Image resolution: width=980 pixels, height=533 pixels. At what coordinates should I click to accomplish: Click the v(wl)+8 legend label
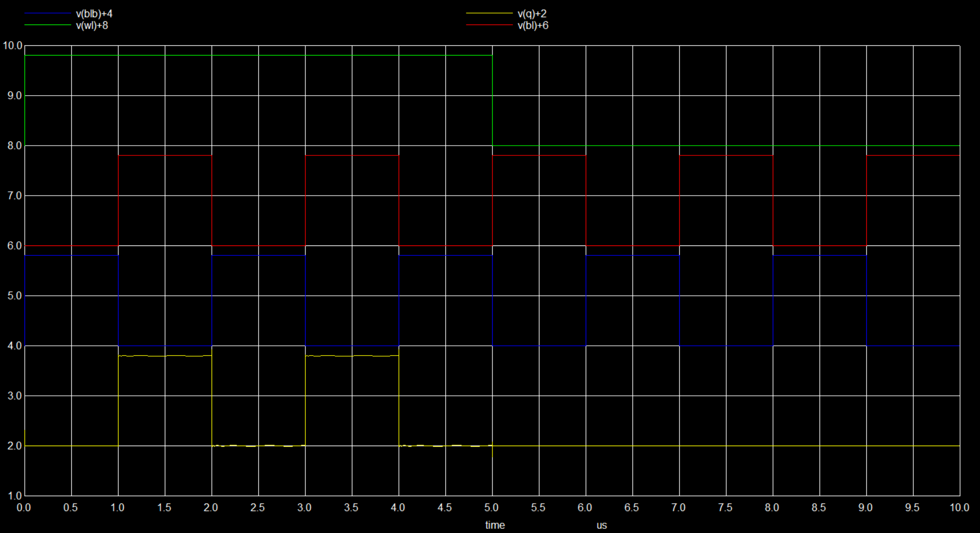point(92,25)
